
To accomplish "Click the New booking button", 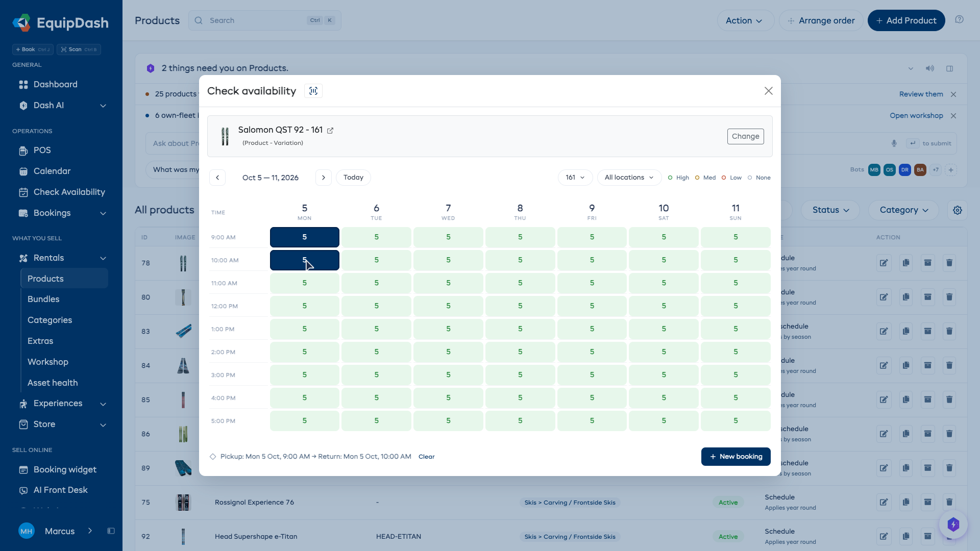I will 736,457.
